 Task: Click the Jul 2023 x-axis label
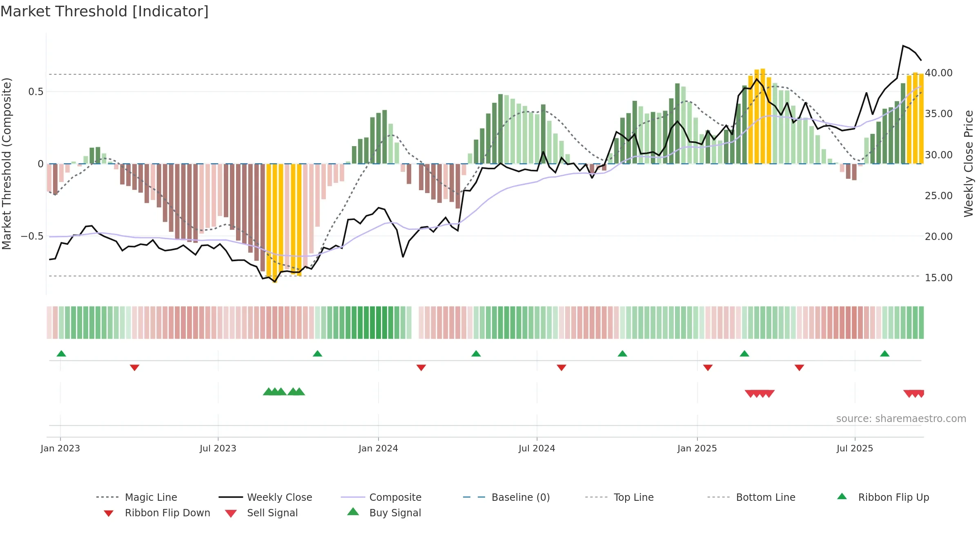(218, 448)
